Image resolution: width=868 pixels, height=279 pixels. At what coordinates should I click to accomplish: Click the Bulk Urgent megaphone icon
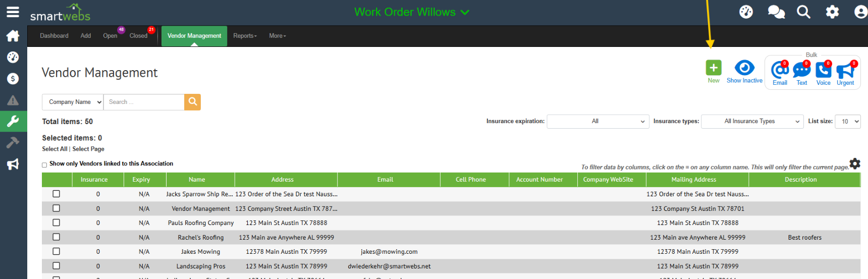tap(845, 71)
